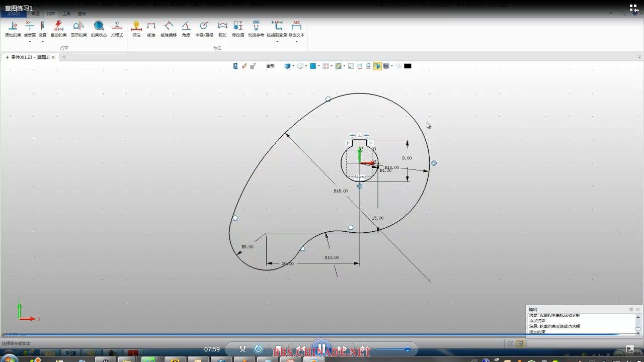Click the 添加约束 (Add Constraint) tool
This screenshot has height=362, width=644.
tap(13, 29)
